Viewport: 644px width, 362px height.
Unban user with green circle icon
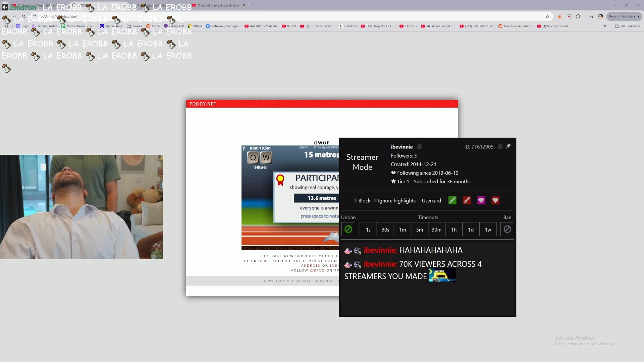[x=348, y=229]
